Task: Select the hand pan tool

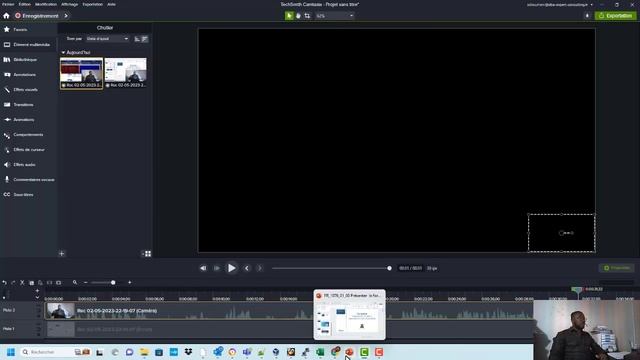Action: pos(298,16)
